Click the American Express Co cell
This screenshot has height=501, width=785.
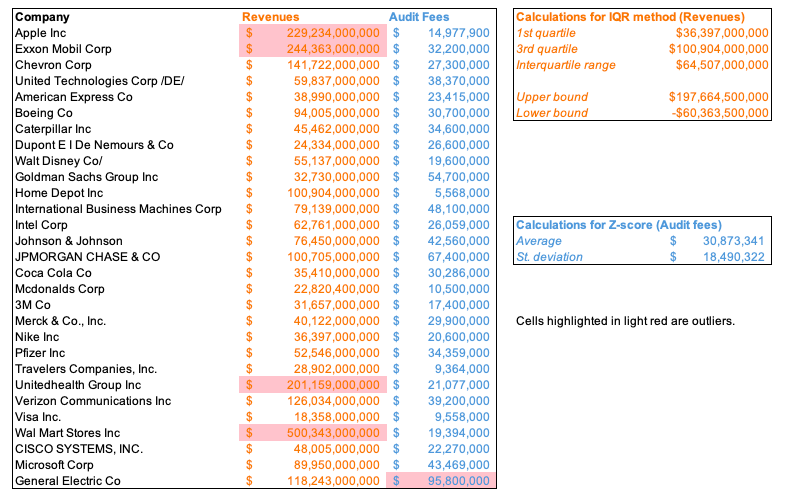74,97
